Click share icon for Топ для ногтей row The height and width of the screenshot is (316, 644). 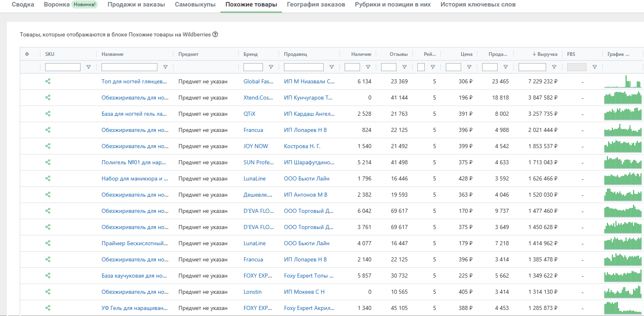click(x=48, y=81)
